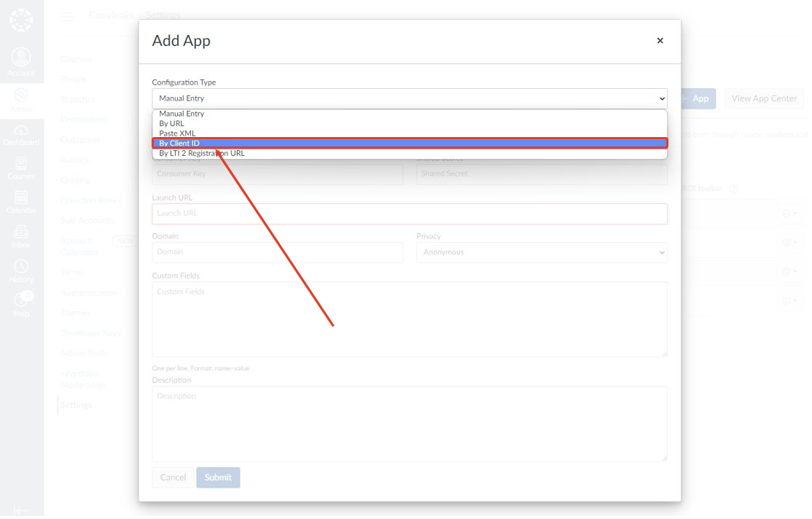
Task: Expand the Privacy dropdown showing Anonymous
Action: [542, 252]
